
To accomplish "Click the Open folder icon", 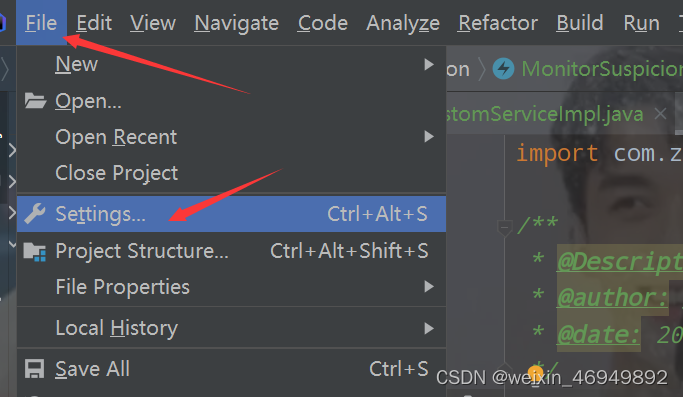I will point(35,101).
